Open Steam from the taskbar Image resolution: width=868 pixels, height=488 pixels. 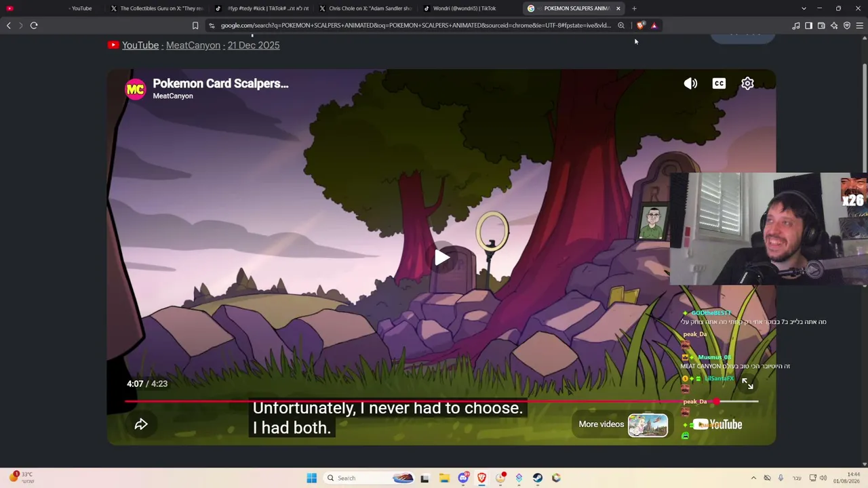point(537,478)
